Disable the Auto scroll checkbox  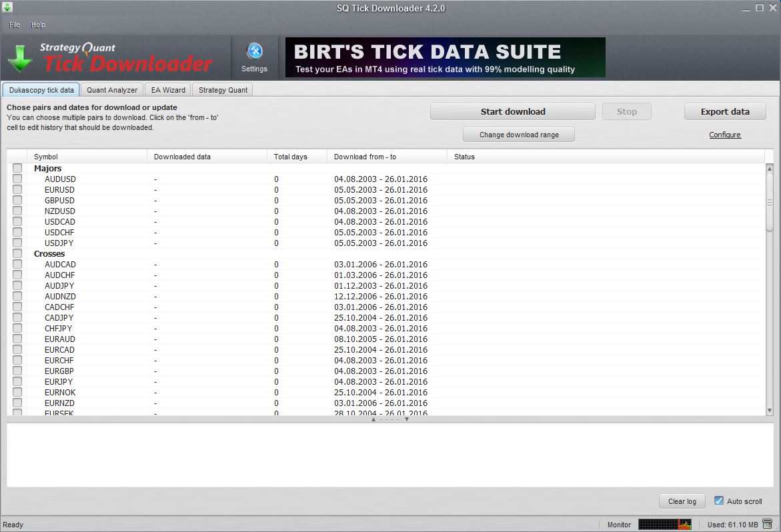tap(718, 501)
